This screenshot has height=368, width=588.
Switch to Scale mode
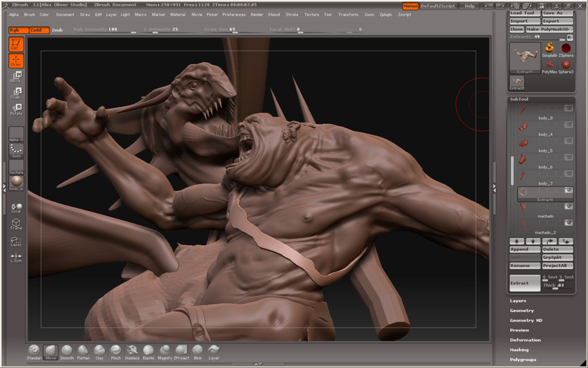coord(16,92)
